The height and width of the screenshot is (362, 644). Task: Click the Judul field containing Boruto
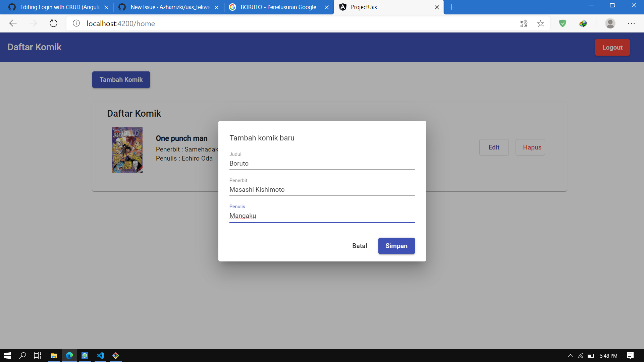[x=322, y=164]
